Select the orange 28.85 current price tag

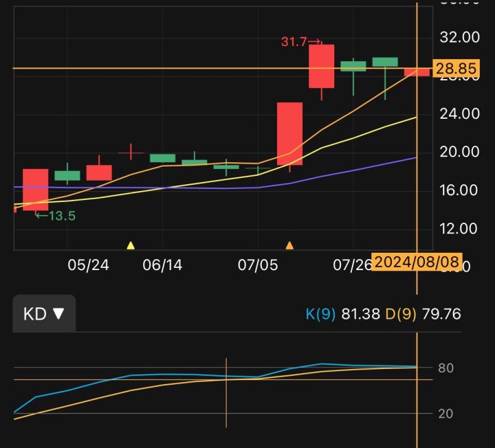pos(446,69)
